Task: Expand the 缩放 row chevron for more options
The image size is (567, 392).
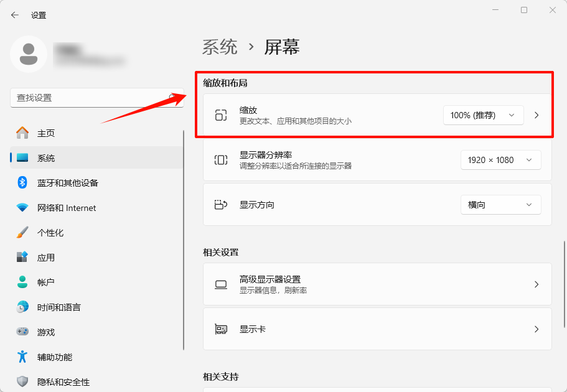Action: click(x=536, y=115)
